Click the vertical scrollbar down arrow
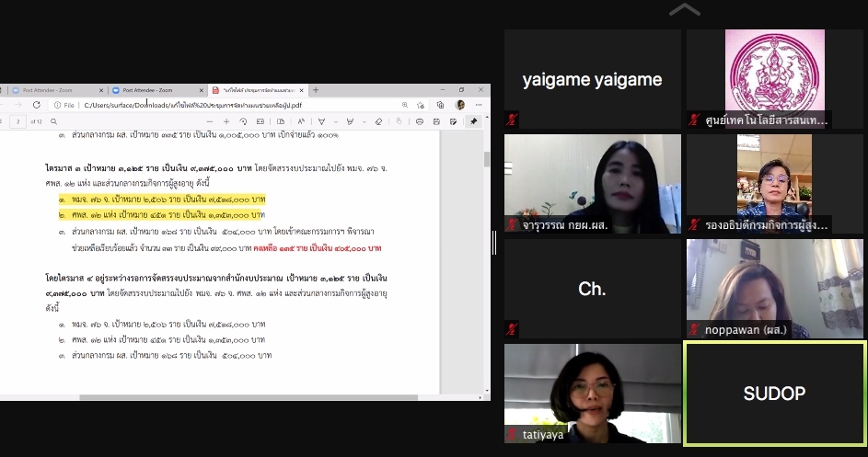Screen dimensions: 868x457 (x=487, y=391)
